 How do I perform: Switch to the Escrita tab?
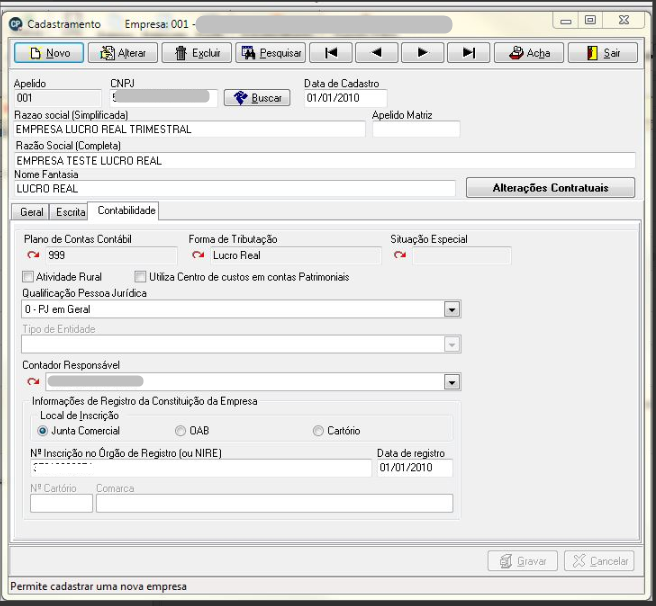(70, 212)
